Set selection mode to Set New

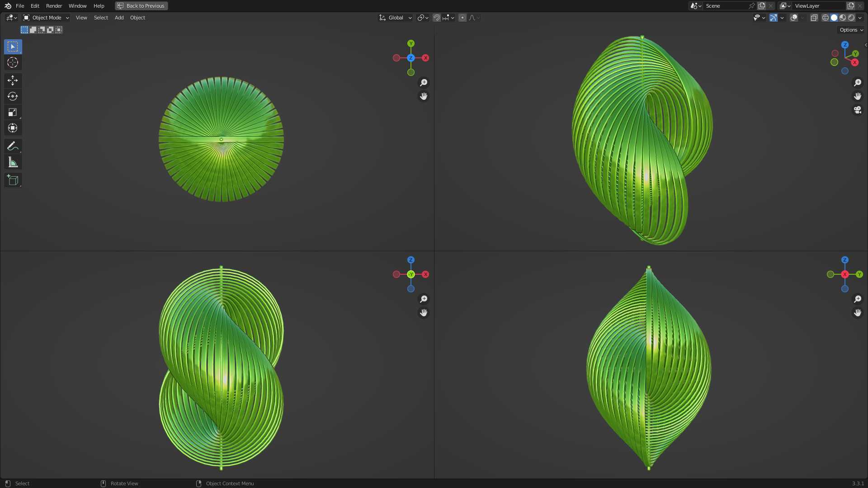click(24, 30)
